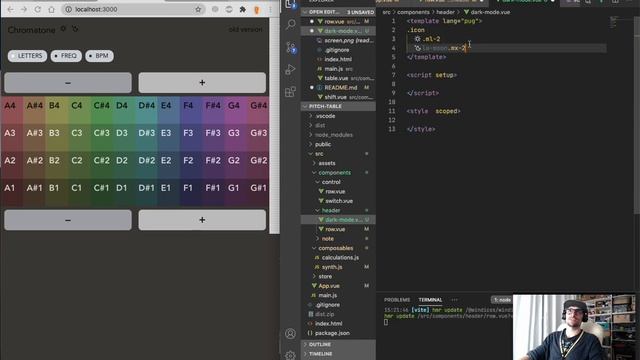Click 'header' in the editor breadcrumb
This screenshot has height=360, width=640.
[445, 12]
